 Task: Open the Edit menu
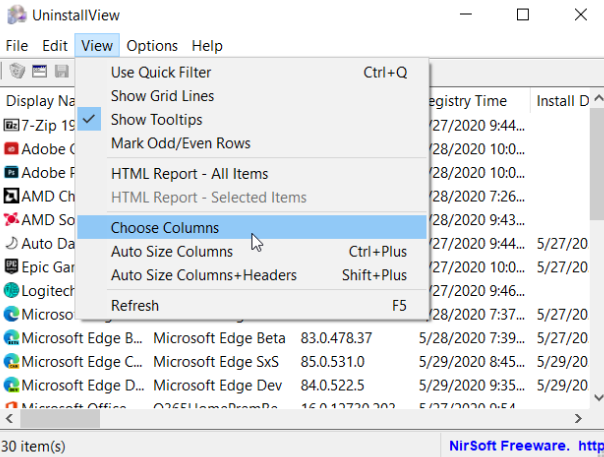pyautogui.click(x=55, y=46)
